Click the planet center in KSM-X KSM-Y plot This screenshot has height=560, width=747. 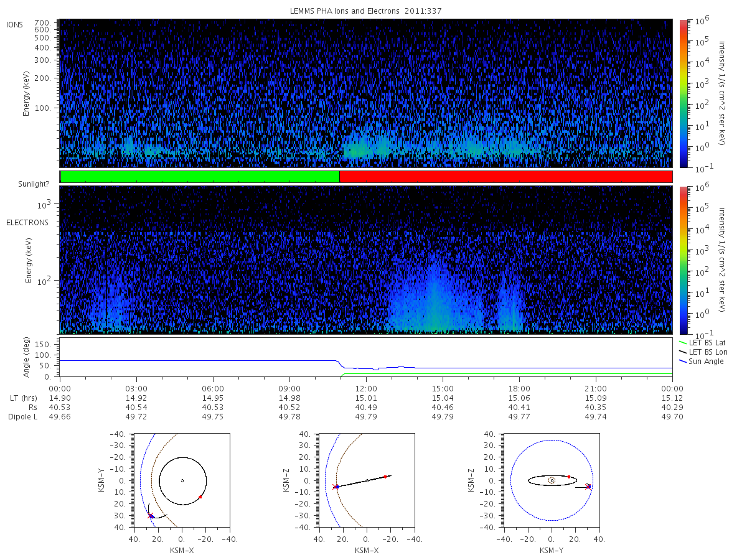click(x=182, y=480)
